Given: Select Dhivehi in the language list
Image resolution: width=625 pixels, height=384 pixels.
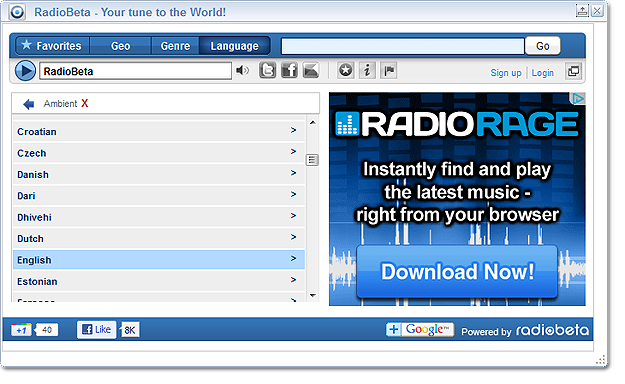Looking at the screenshot, I should pyautogui.click(x=159, y=217).
